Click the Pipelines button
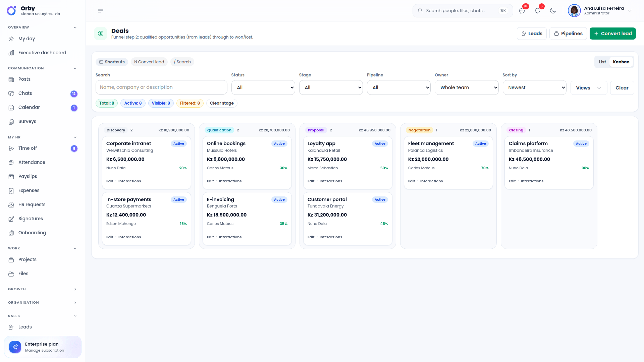This screenshot has width=644, height=362. 568,34
